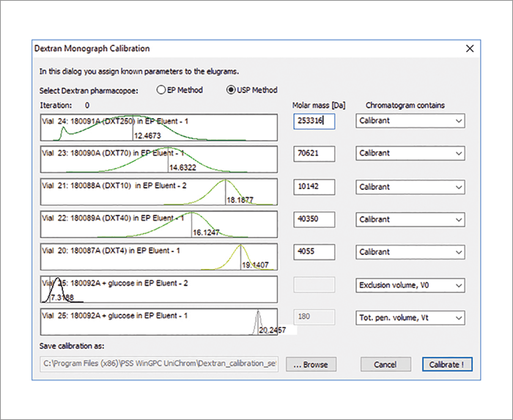This screenshot has width=513, height=420.
Task: Click the Chromatogram contains column header
Action: click(405, 106)
